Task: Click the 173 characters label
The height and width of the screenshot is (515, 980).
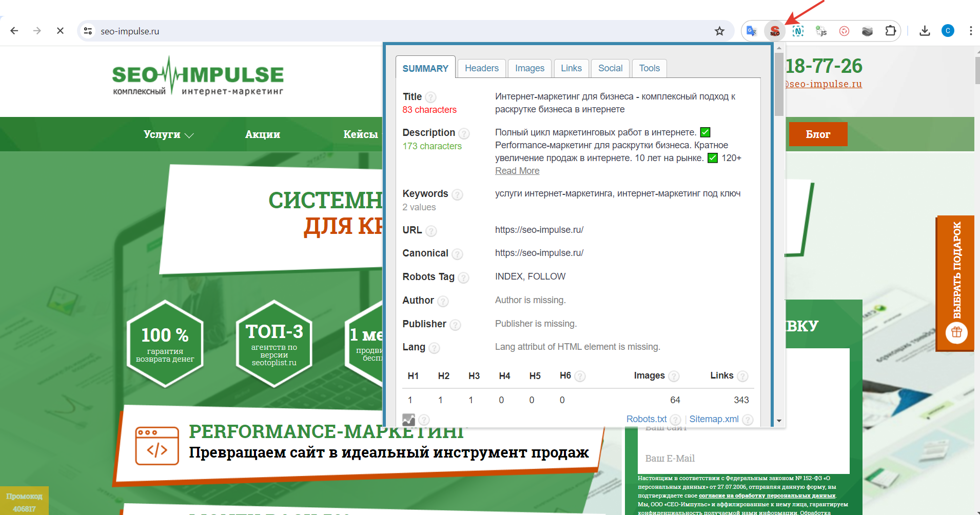Action: [x=432, y=146]
